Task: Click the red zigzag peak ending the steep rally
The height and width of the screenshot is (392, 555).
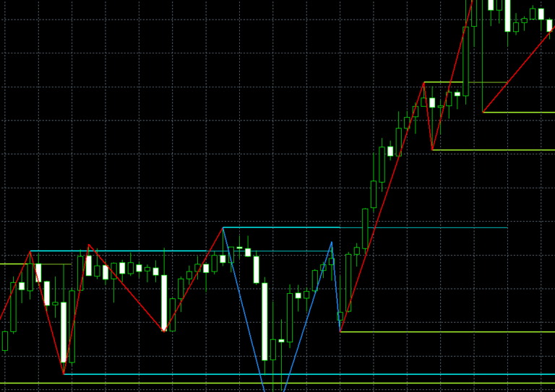Action: [424, 82]
